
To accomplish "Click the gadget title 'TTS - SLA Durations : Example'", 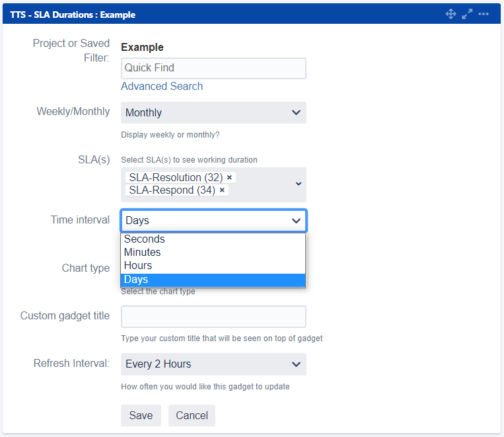I will pos(73,15).
